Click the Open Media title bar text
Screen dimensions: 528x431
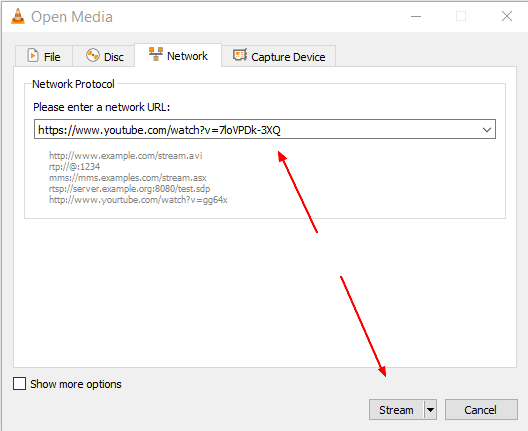point(72,17)
